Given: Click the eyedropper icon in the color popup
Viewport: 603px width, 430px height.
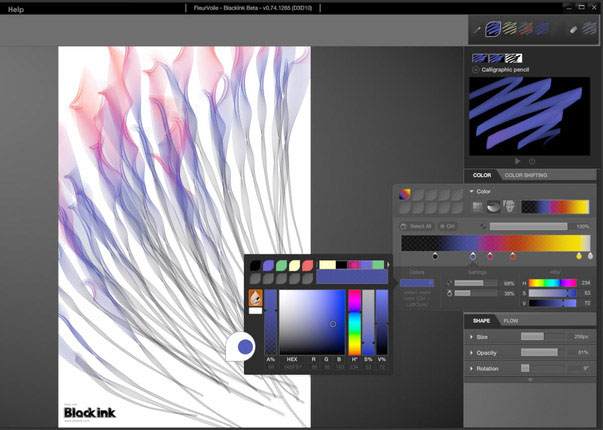Looking at the screenshot, I should 255,297.
